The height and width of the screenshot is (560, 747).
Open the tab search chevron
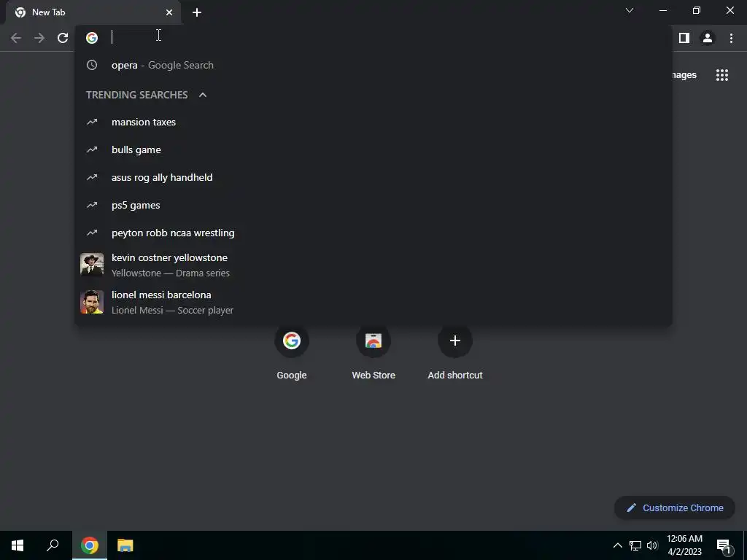click(x=630, y=10)
